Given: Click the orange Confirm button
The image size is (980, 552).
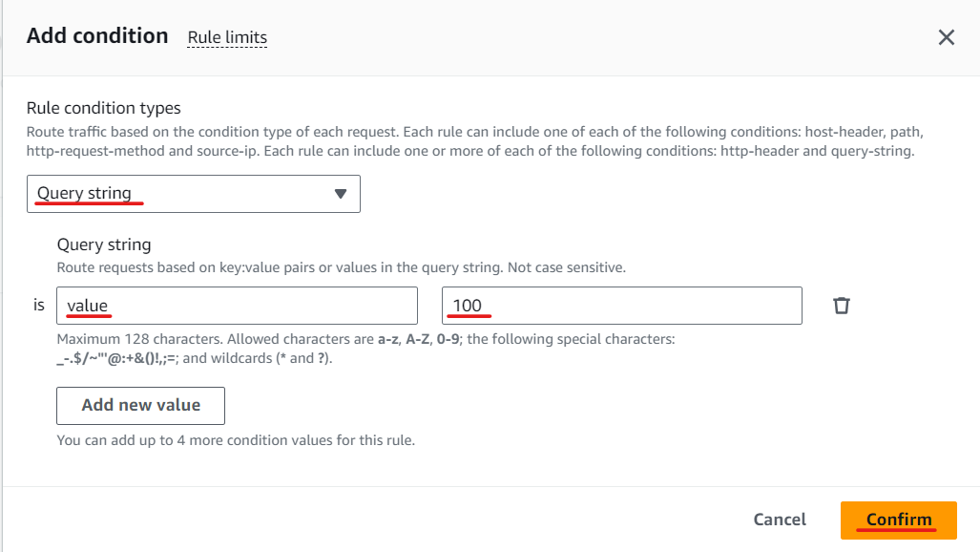Looking at the screenshot, I should 899,520.
